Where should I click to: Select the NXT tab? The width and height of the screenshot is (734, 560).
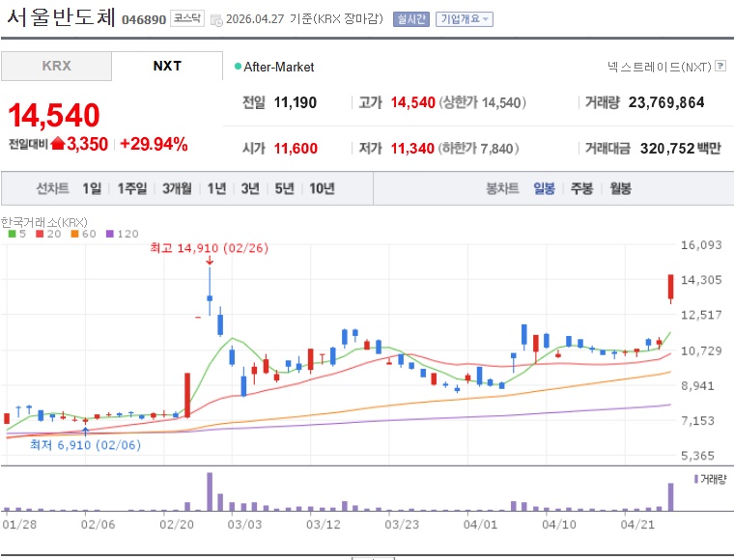167,66
